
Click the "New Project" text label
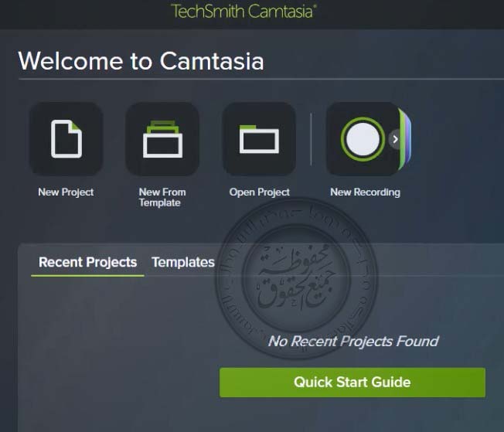point(66,192)
